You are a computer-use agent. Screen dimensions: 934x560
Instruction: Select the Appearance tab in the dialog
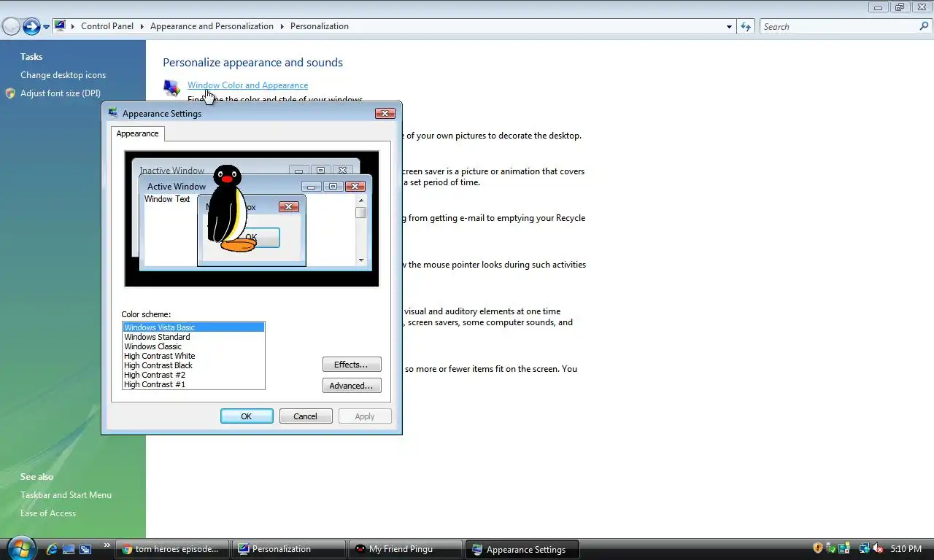point(137,133)
